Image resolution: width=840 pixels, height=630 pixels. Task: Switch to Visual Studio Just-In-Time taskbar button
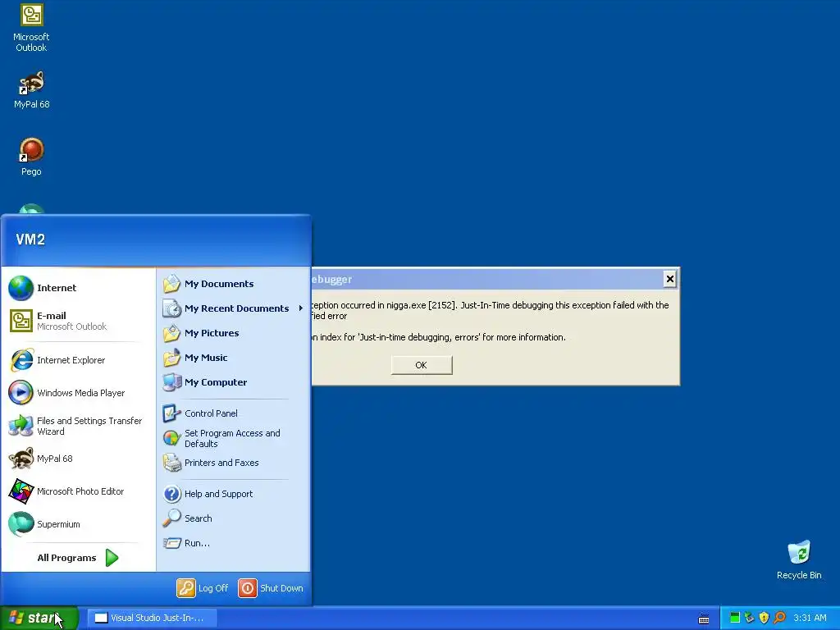[152, 618]
